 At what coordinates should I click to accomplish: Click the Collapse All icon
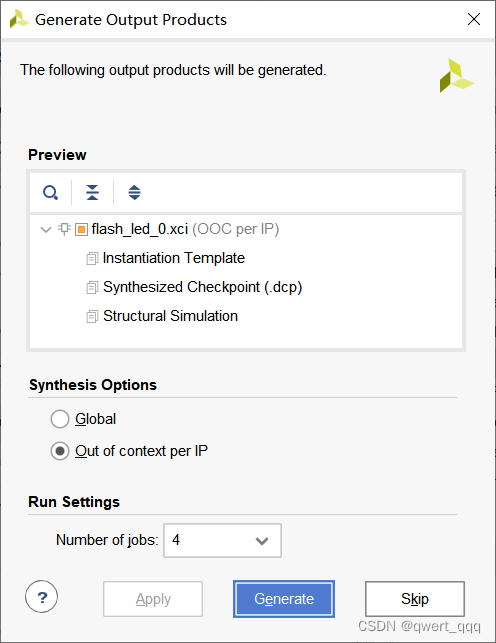[93, 192]
